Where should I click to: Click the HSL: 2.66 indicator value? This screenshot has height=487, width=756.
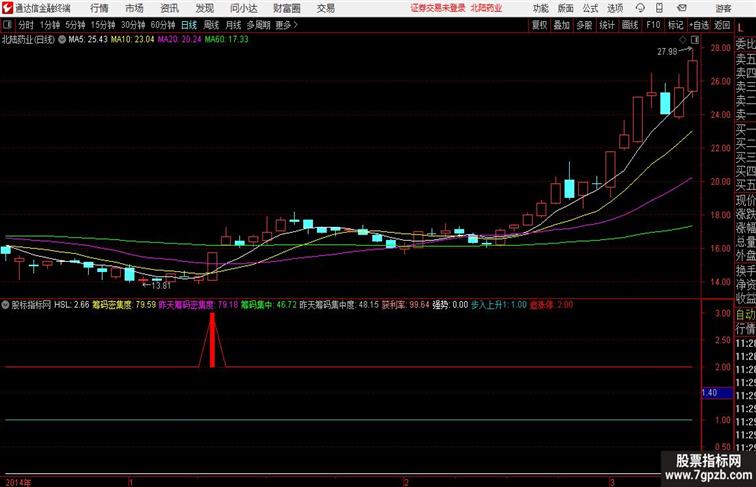tap(71, 305)
